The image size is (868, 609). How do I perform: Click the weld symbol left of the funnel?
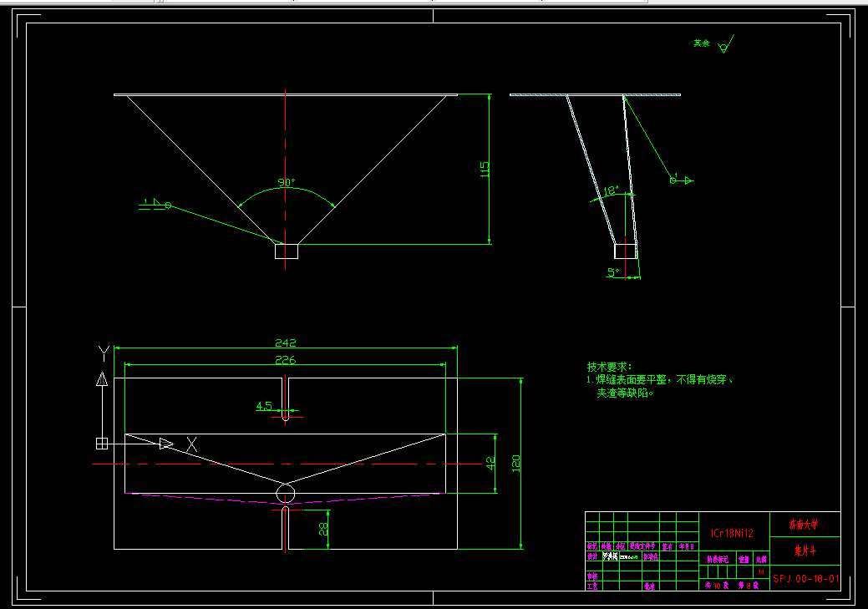pyautogui.click(x=155, y=205)
